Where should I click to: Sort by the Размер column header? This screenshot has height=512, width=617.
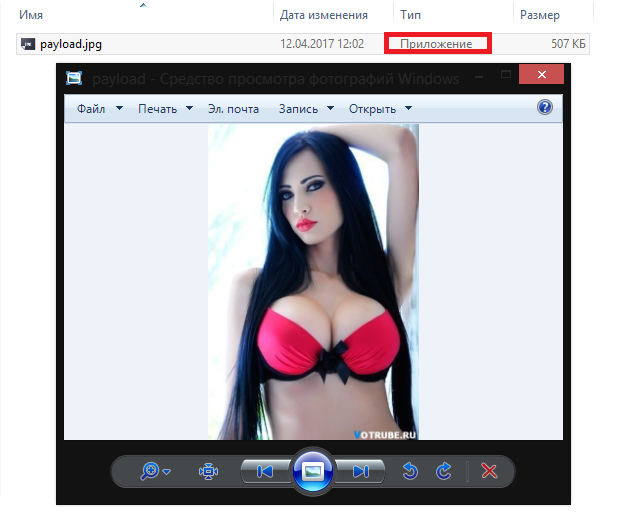click(x=541, y=15)
